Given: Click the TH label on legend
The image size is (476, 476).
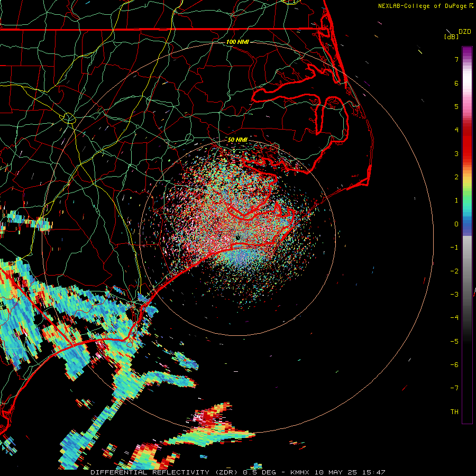Looking at the screenshot, I should pos(454,412).
